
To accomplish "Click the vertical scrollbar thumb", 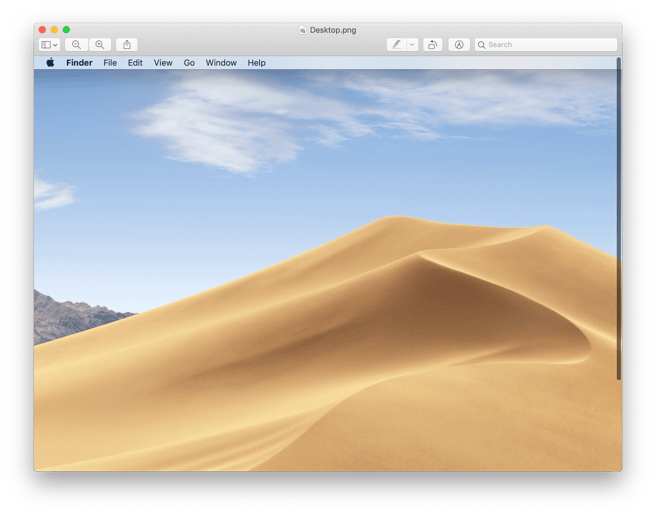I will [619, 219].
